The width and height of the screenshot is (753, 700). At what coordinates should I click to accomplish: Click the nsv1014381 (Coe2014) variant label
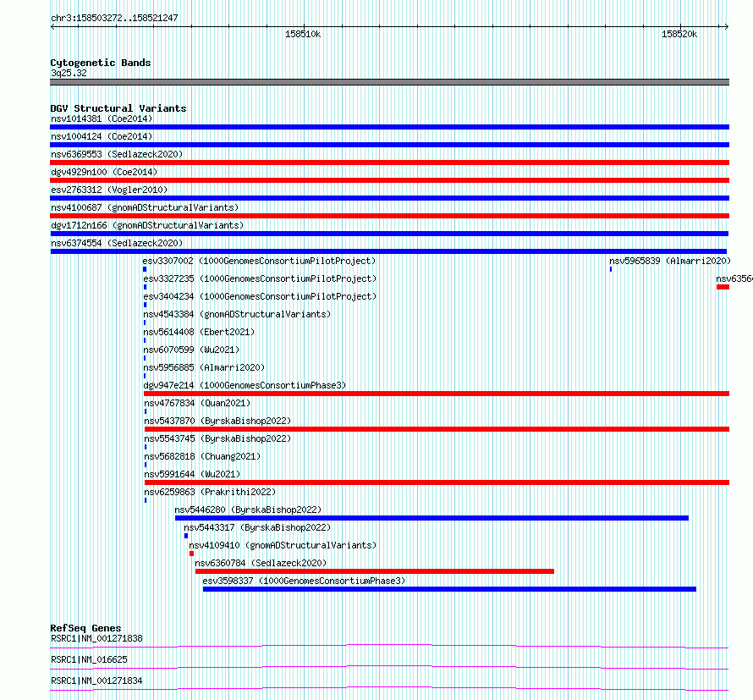tap(102, 119)
